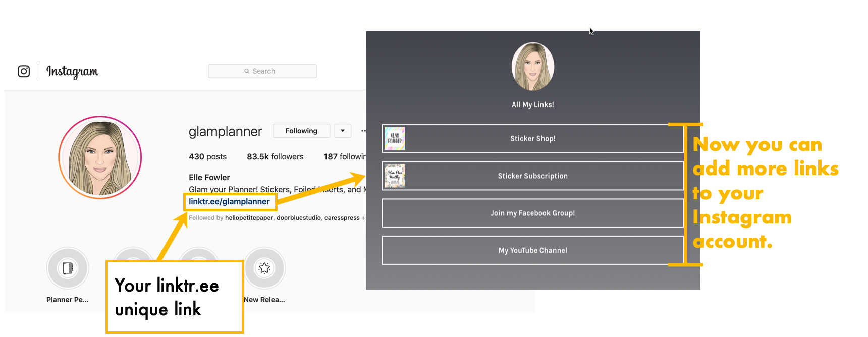Click the Sticker Shop thumbnail image
Screen dimensions: 868x337
[x=395, y=139]
